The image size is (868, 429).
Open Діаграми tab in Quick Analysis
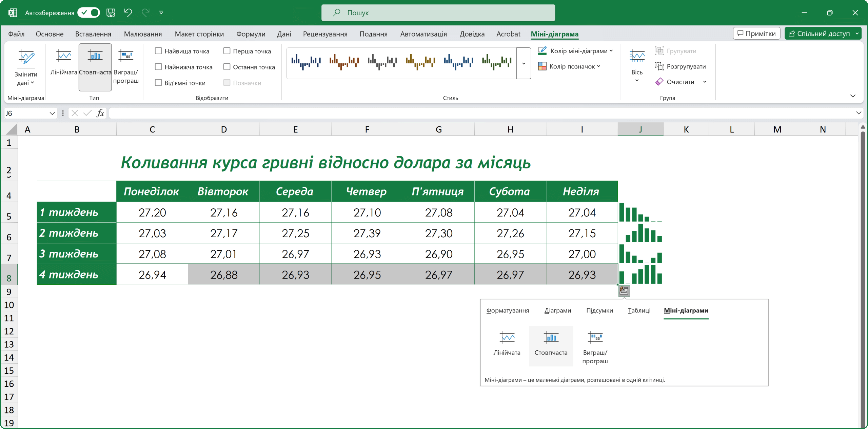click(557, 310)
